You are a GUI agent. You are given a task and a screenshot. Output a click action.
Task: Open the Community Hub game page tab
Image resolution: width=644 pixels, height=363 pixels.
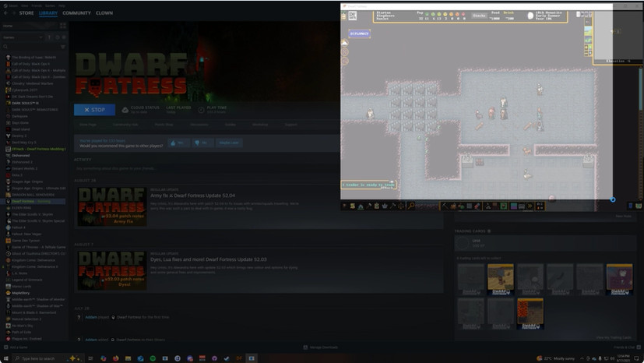pos(125,125)
